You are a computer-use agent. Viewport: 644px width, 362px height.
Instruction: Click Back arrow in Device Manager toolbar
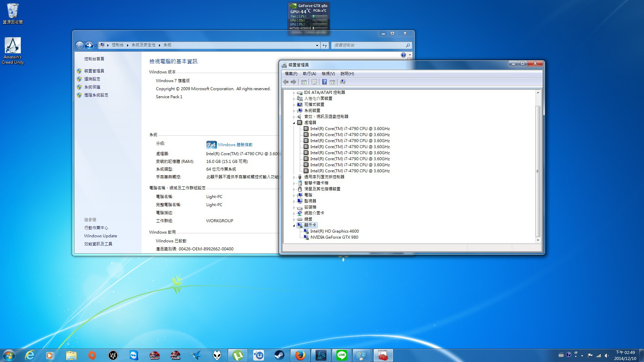click(x=286, y=82)
